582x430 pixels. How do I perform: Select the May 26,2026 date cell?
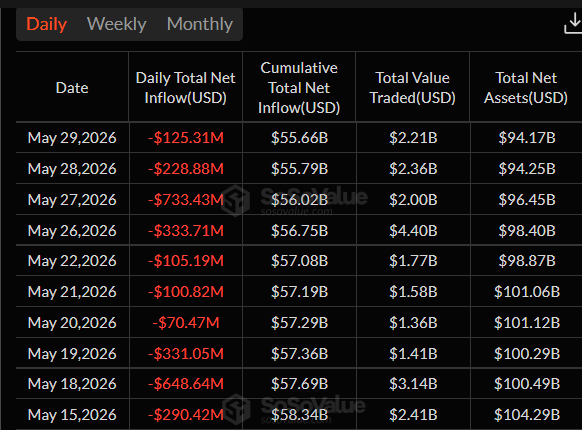click(x=72, y=231)
